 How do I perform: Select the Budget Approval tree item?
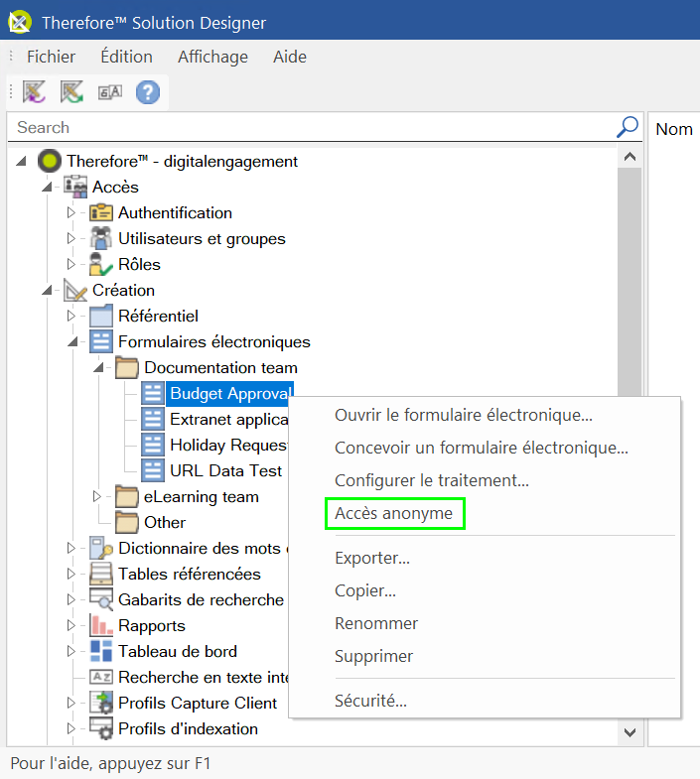[x=230, y=394]
